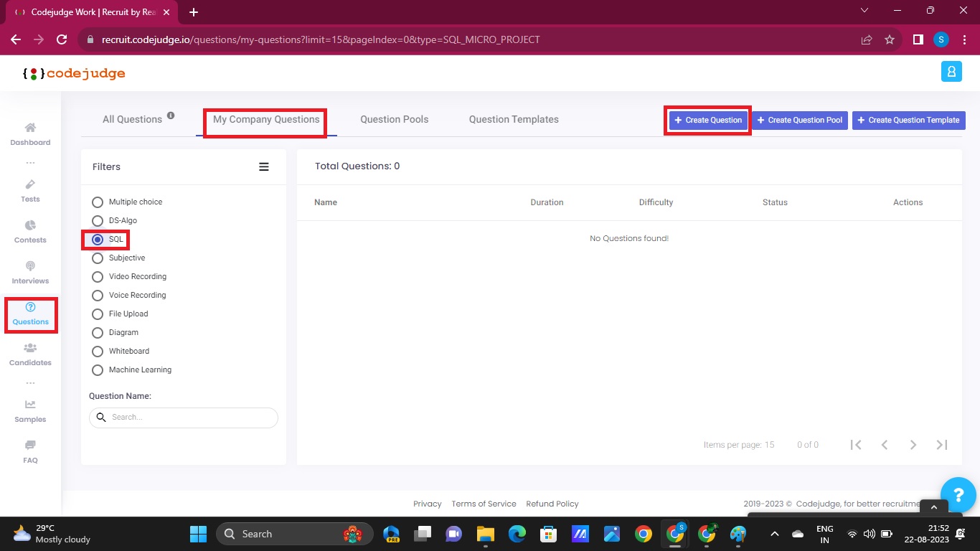The height and width of the screenshot is (551, 980).
Task: Click the Create Question button
Action: [x=707, y=120]
